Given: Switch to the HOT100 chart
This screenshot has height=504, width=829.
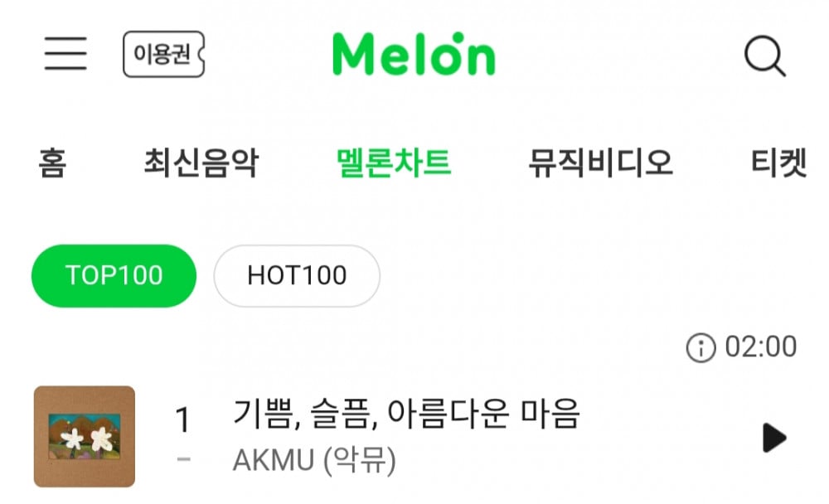Looking at the screenshot, I should tap(297, 276).
